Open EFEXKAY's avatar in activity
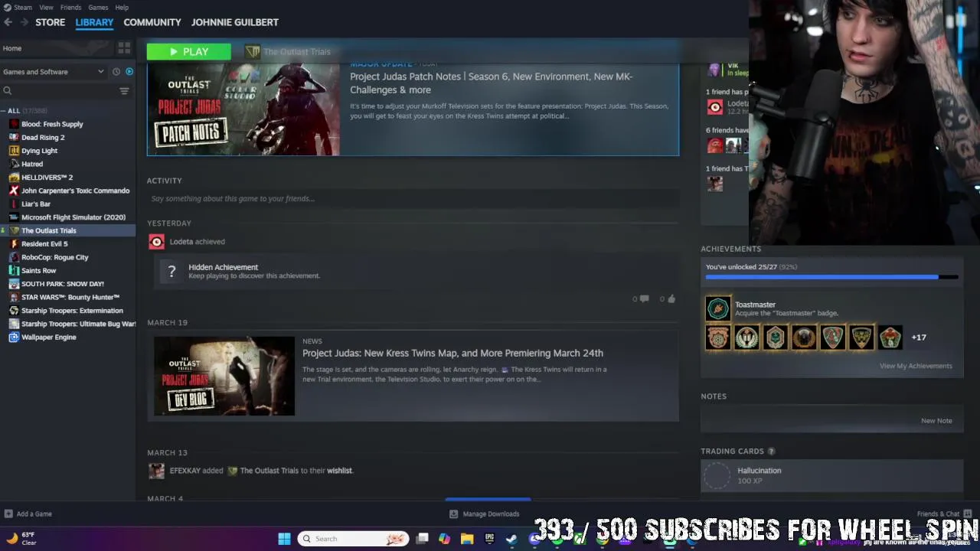Screen dimensions: 980x551 (x=156, y=471)
